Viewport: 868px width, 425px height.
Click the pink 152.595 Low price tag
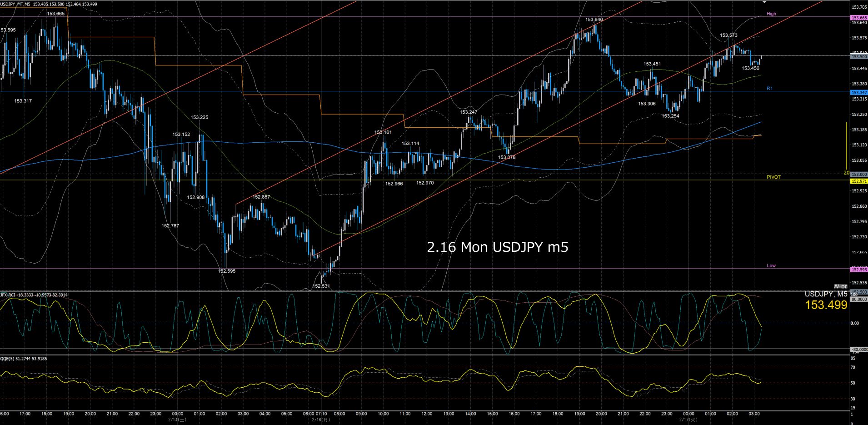(858, 270)
